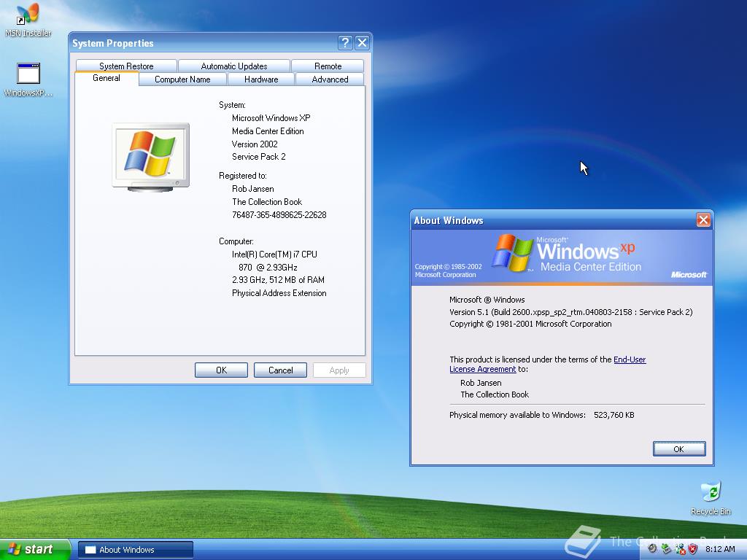The image size is (747, 560).
Task: Click '2.93 GHz, 512 MB of RAM' text
Action: tap(278, 280)
